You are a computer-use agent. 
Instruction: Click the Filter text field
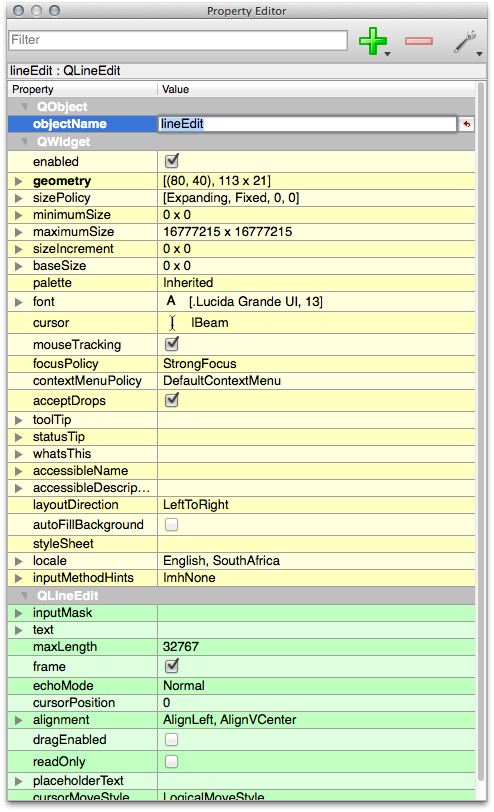[x=178, y=40]
